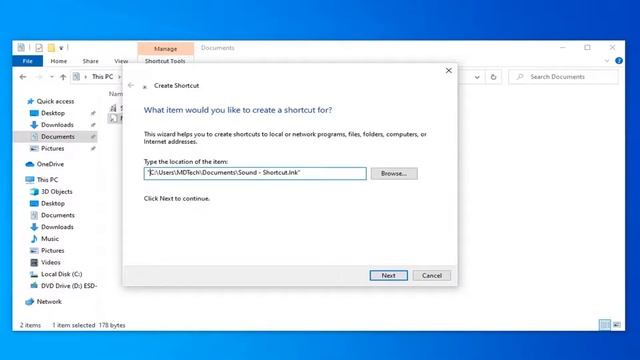Open Pictures under This PC

click(x=52, y=251)
